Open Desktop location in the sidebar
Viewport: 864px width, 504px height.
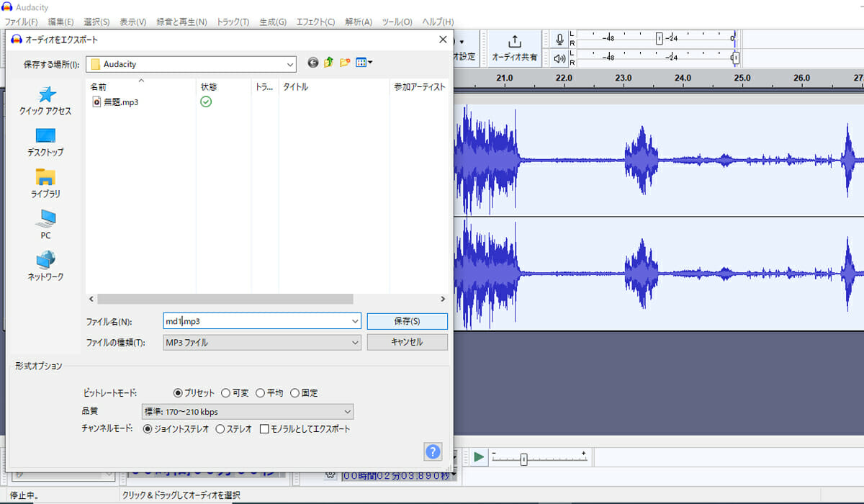click(45, 143)
